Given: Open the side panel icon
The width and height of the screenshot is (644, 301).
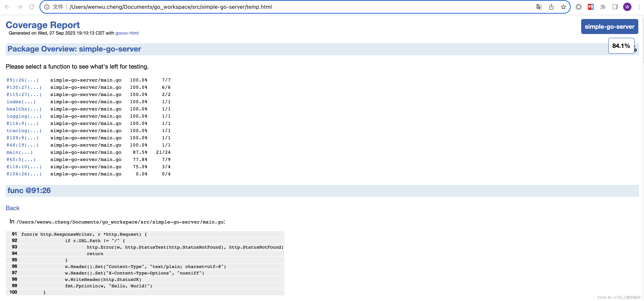Looking at the screenshot, I should [615, 7].
